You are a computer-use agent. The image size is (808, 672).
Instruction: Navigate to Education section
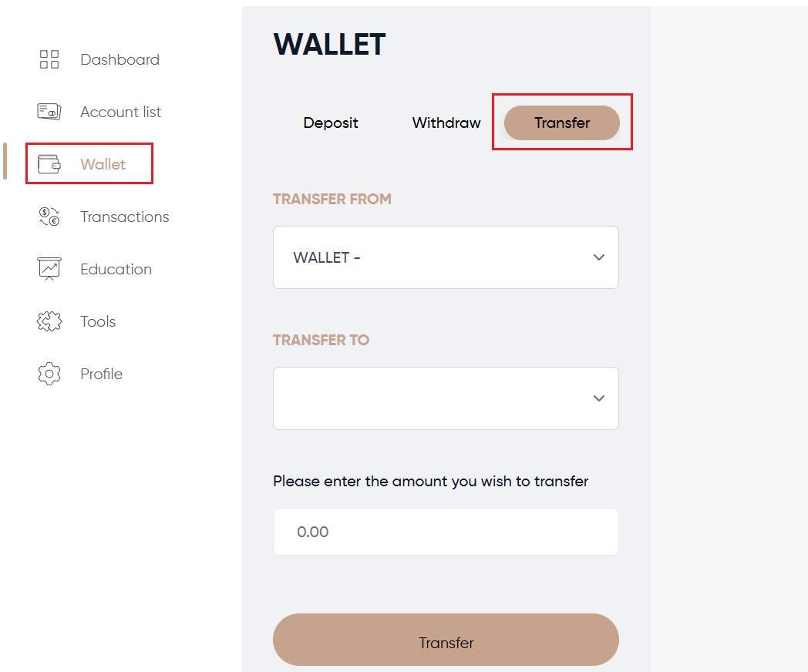(116, 269)
